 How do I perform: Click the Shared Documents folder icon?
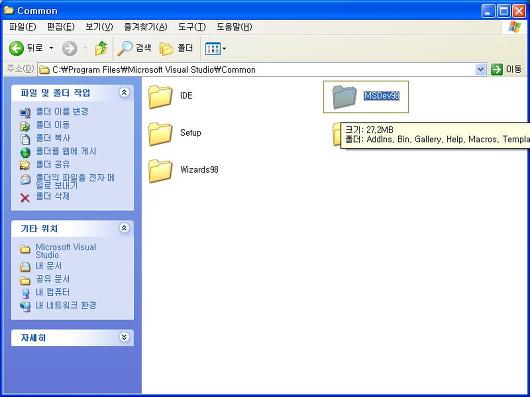click(25, 280)
